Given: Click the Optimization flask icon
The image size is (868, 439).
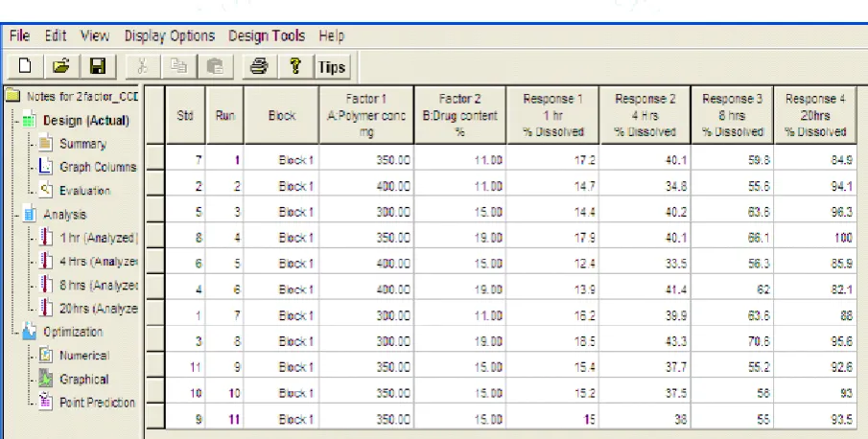Looking at the screenshot, I should pos(30,332).
